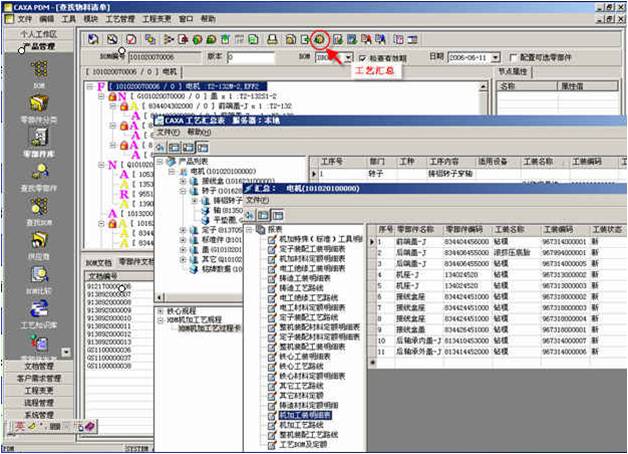The width and height of the screenshot is (628, 454).
Task: Open the BOM icon in the left sidebar
Action: (x=39, y=69)
